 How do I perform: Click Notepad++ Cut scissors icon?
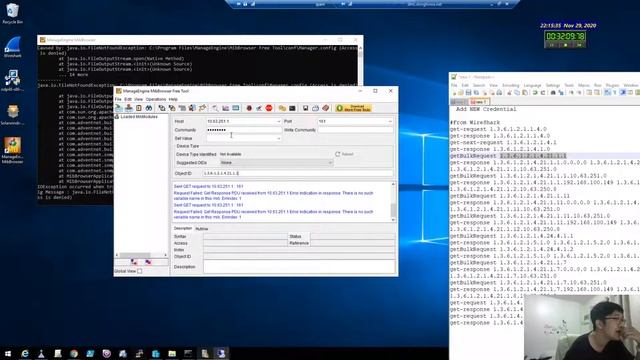click(509, 93)
